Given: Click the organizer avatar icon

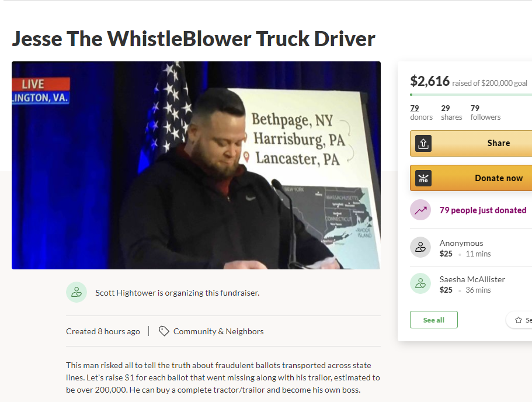Looking at the screenshot, I should point(77,292).
